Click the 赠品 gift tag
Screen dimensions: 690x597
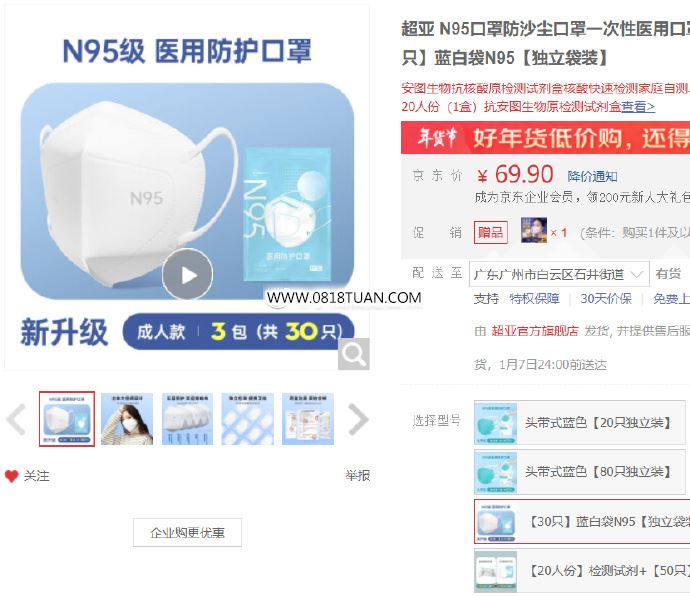pos(491,232)
